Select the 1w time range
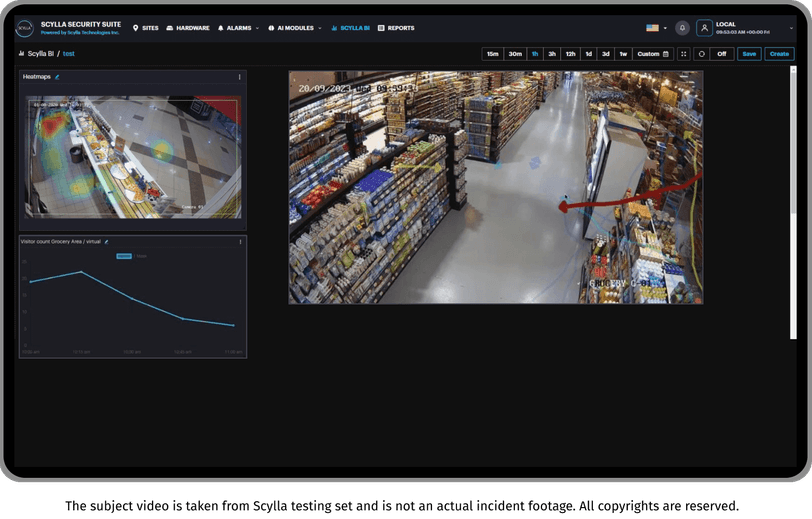 click(623, 54)
